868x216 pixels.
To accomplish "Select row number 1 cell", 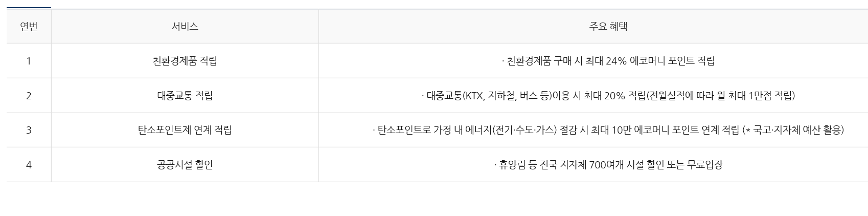I will [29, 61].
